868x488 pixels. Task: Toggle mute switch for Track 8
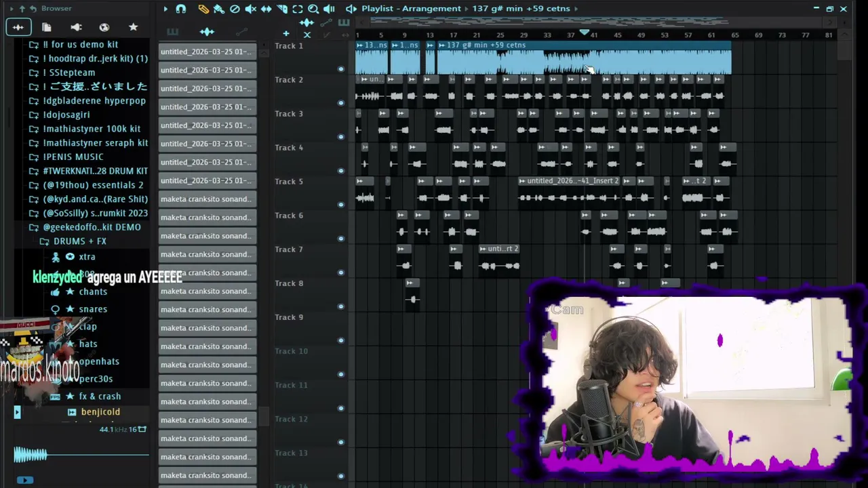[341, 306]
